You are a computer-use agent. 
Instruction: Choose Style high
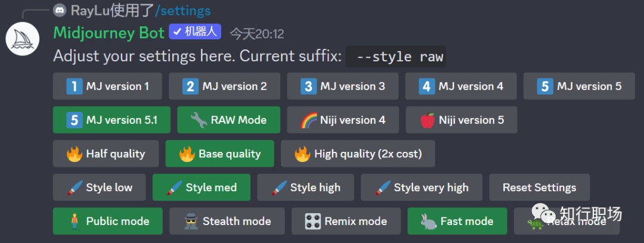coord(305,187)
